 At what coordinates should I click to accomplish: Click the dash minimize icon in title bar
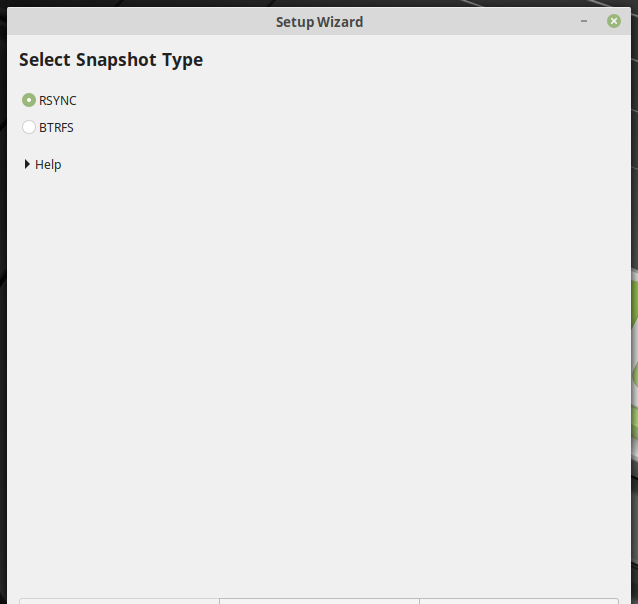click(584, 21)
